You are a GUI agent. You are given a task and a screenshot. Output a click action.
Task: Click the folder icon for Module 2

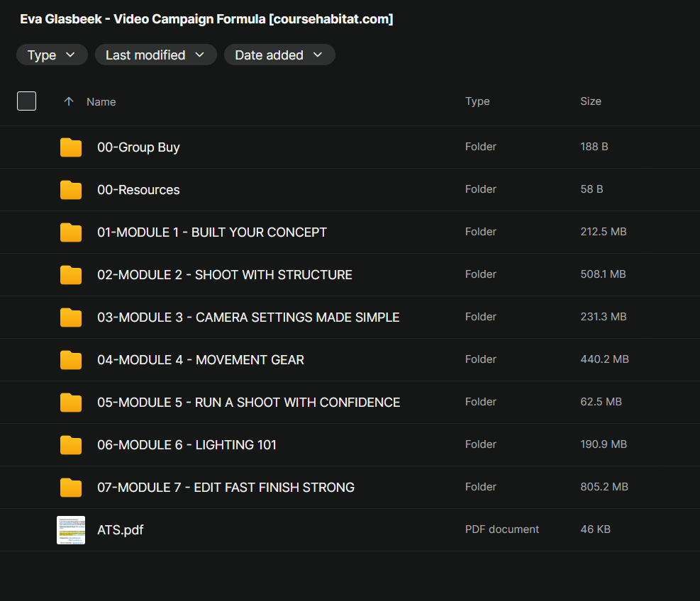click(x=71, y=275)
